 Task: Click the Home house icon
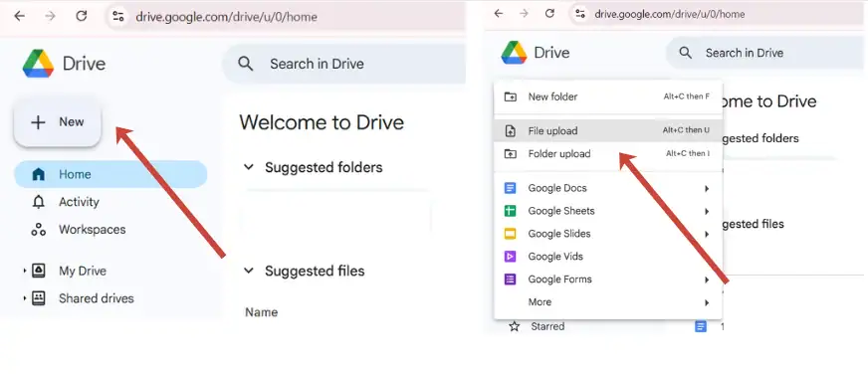[38, 174]
